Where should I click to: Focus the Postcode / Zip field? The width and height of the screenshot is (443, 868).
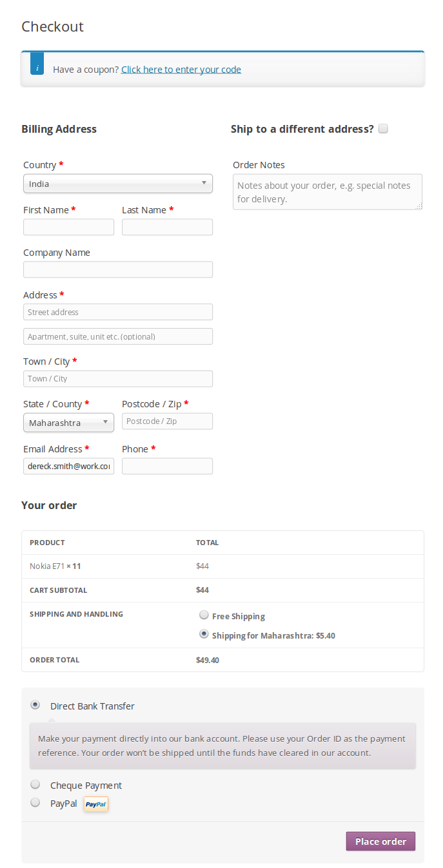tap(167, 421)
